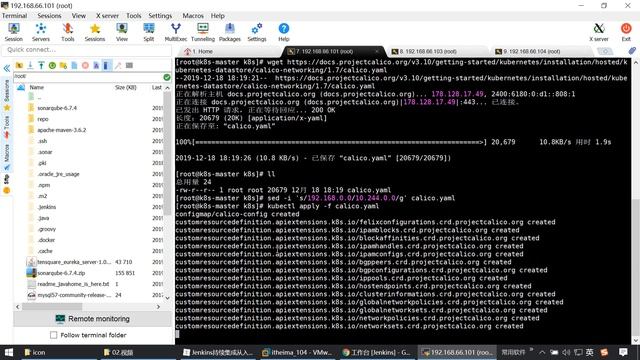Click the gray terminal icon in SFTP toolbar
This screenshot has height=360, width=640.
click(x=129, y=65)
